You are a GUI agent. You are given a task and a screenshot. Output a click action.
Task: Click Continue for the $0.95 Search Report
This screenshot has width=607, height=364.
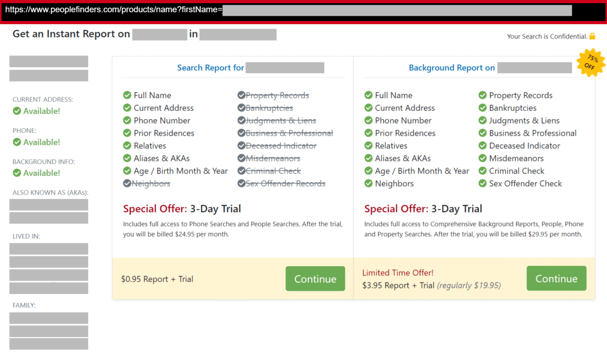click(x=315, y=279)
